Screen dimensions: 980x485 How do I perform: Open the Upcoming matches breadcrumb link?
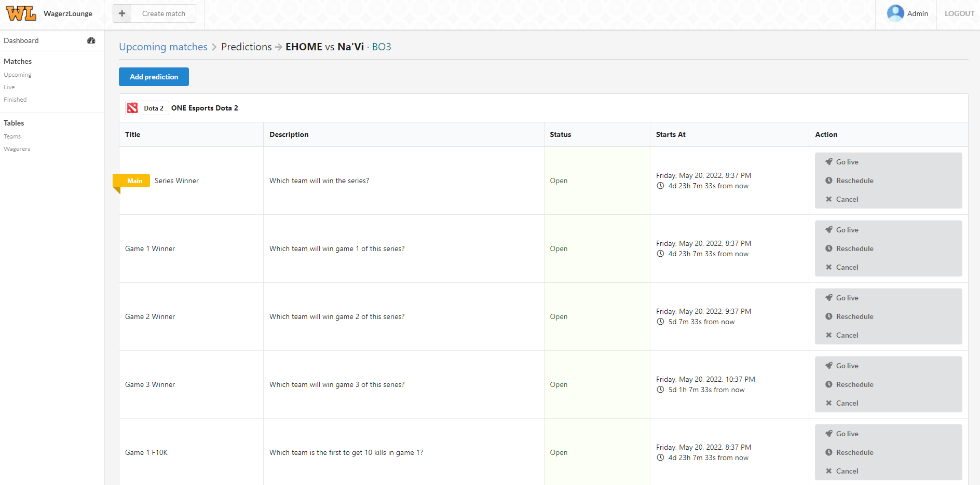[x=163, y=47]
